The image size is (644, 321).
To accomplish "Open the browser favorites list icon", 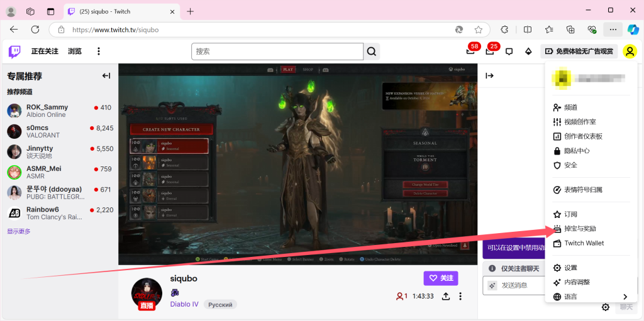I will pyautogui.click(x=549, y=30).
